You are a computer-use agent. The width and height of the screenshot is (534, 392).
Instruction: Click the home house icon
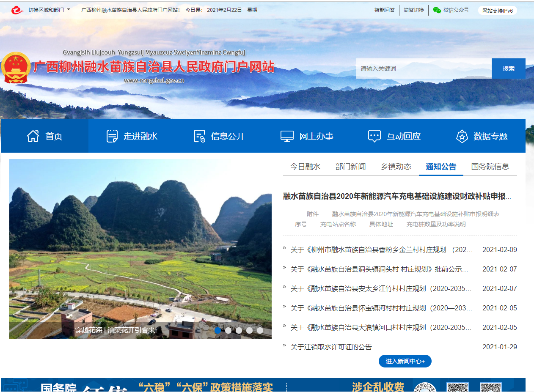[33, 136]
